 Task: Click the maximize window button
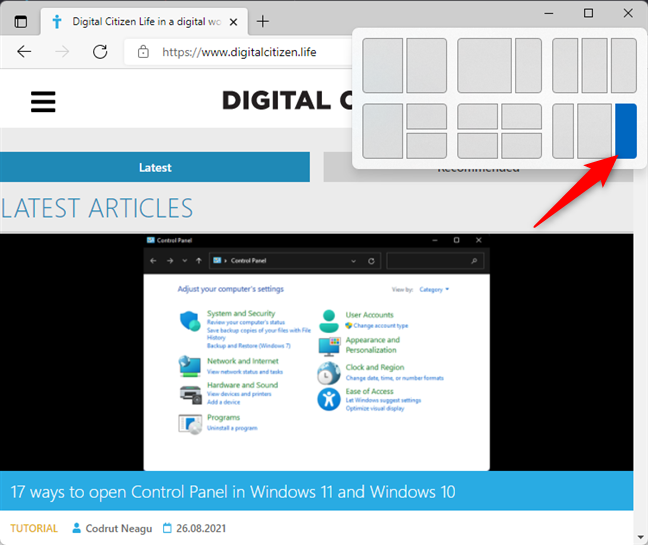[588, 13]
